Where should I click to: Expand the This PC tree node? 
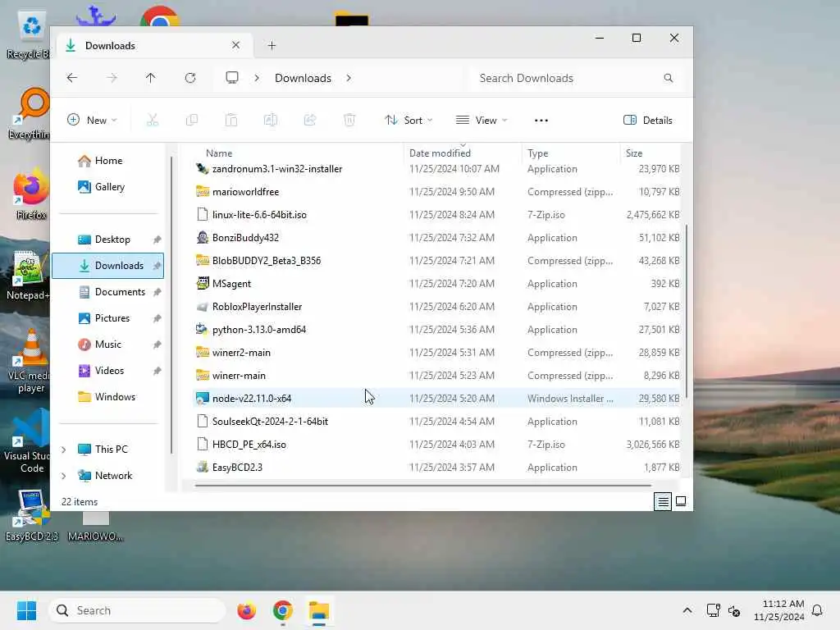pyautogui.click(x=64, y=450)
